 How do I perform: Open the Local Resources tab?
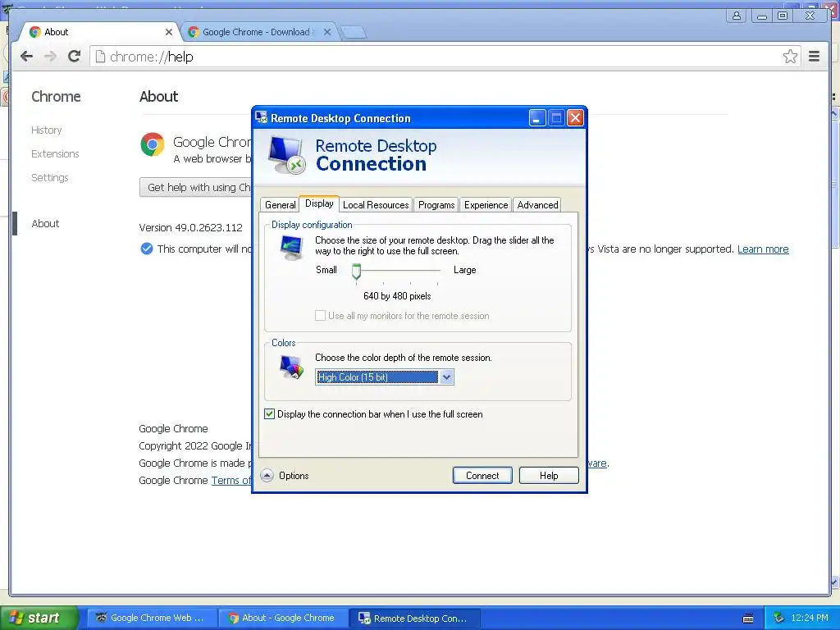click(376, 204)
